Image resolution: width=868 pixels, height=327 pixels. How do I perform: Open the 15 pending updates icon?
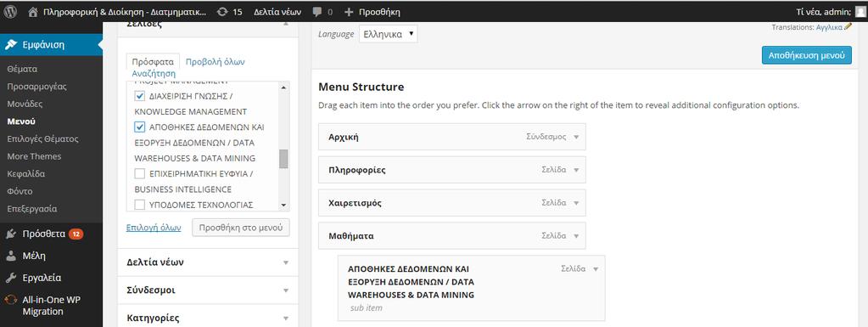(x=222, y=12)
